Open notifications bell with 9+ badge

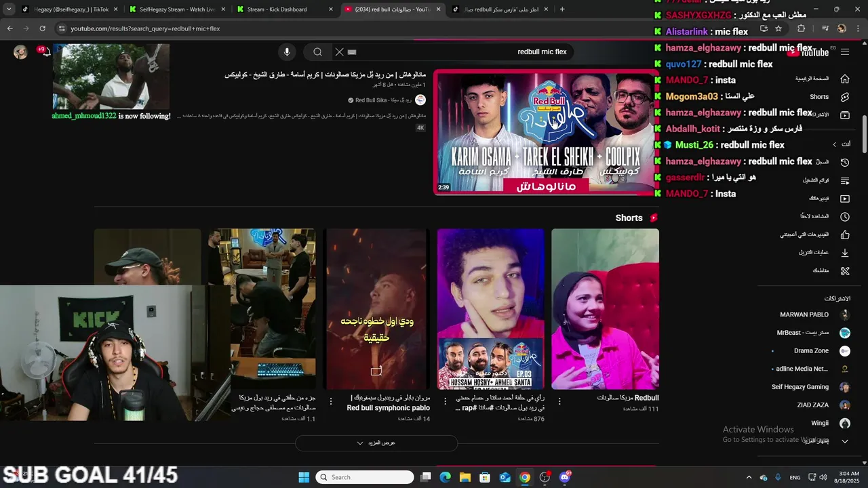tap(45, 52)
